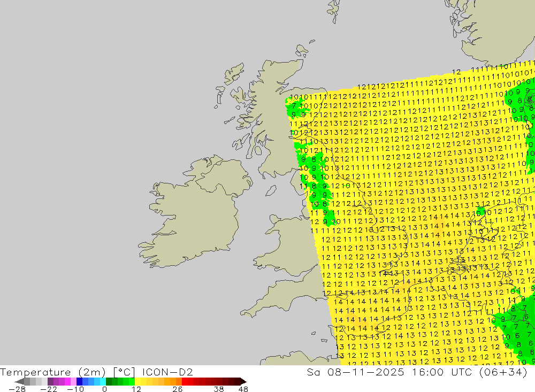The image size is (535, 392).
Task: Click the dark purple swatch above the -22 label
Action: click(x=50, y=381)
